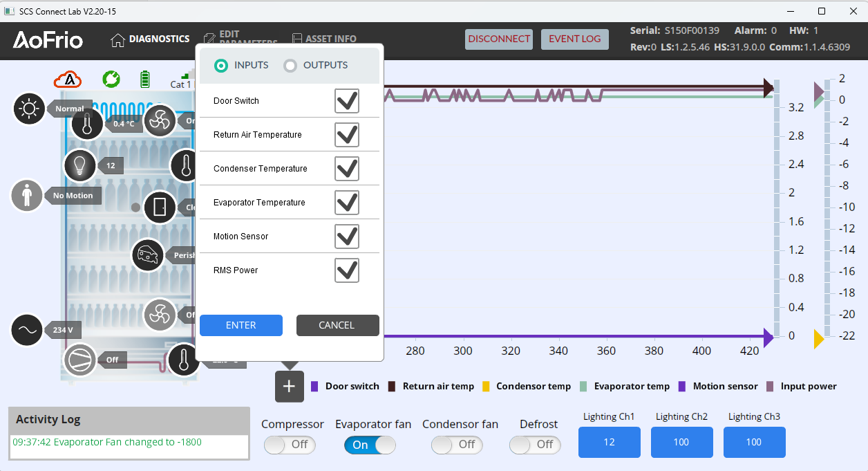Toggle the Compressor switch on
The width and height of the screenshot is (868, 471).
(290, 445)
